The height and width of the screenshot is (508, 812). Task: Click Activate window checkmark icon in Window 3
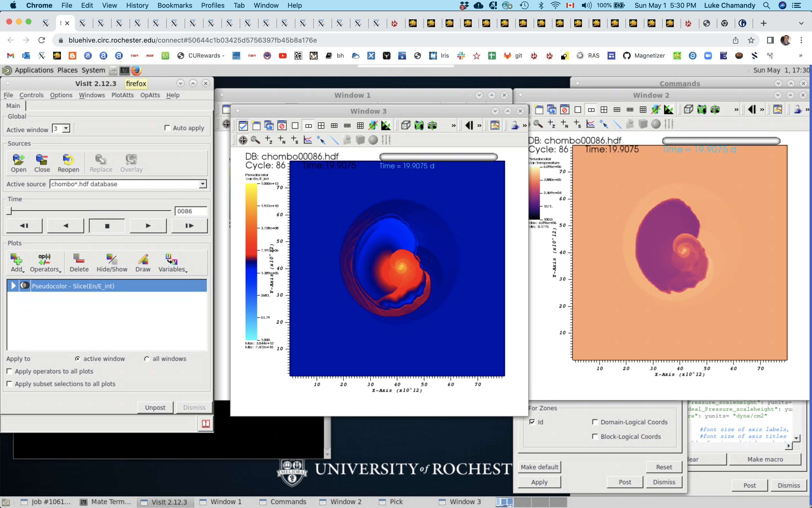243,126
